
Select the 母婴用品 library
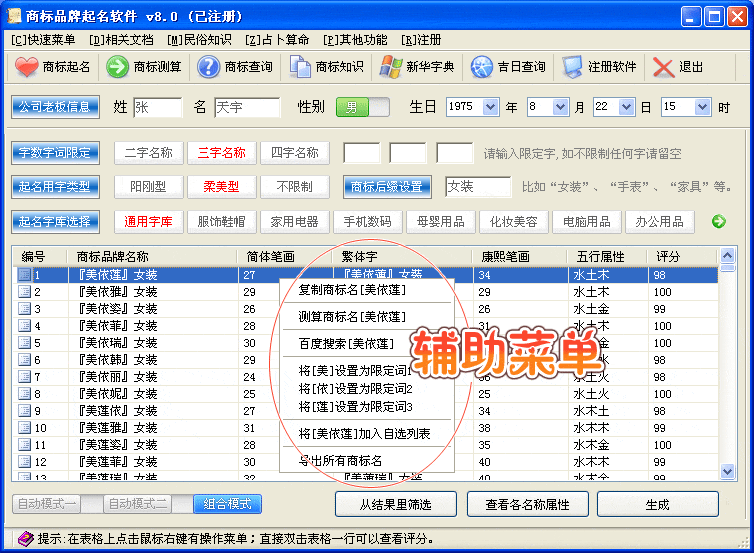(x=441, y=222)
